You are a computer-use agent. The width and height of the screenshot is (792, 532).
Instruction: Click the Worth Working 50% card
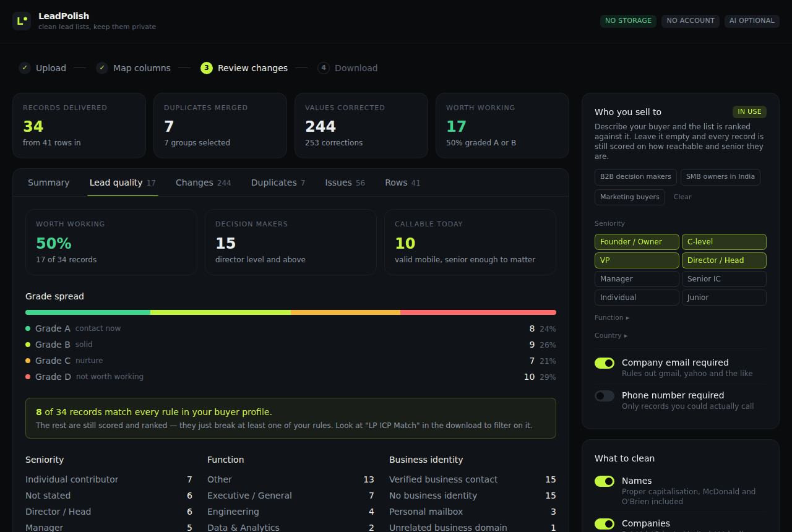pos(111,242)
